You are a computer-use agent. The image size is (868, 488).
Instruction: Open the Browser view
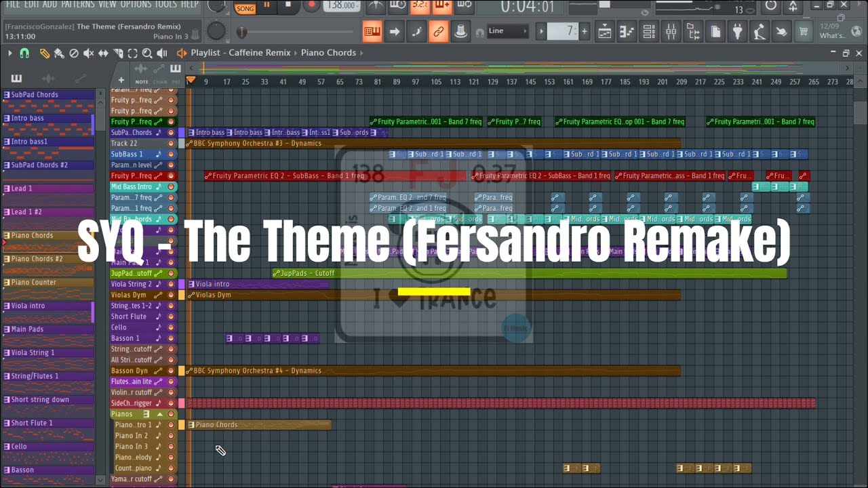(x=693, y=31)
